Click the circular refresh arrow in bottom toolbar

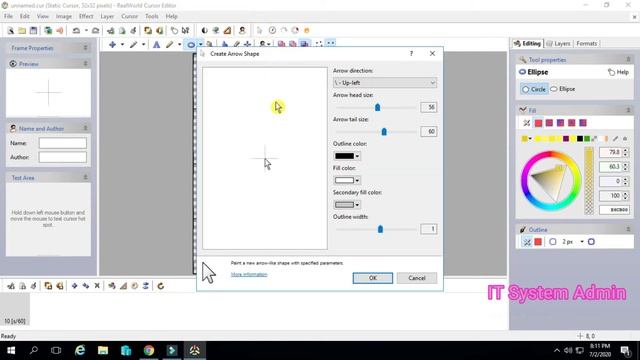pos(161,286)
